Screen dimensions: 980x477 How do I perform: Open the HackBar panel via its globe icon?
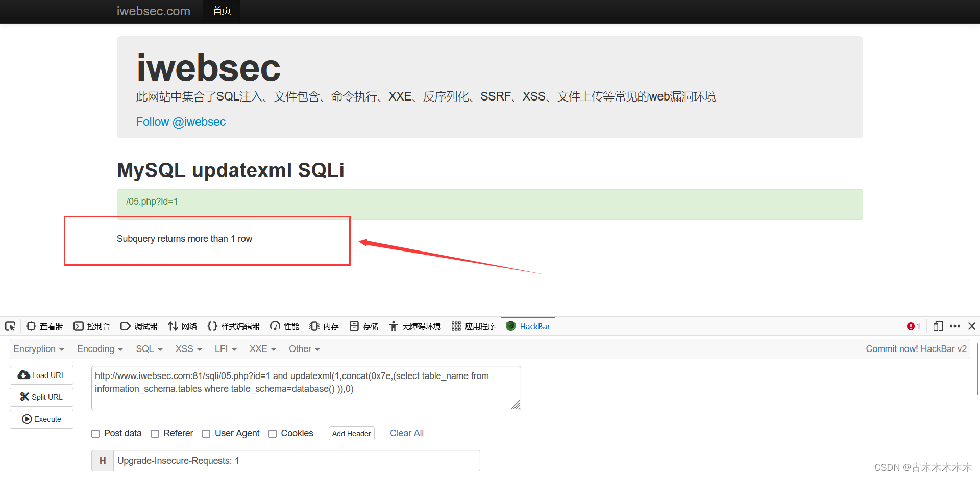[x=511, y=326]
